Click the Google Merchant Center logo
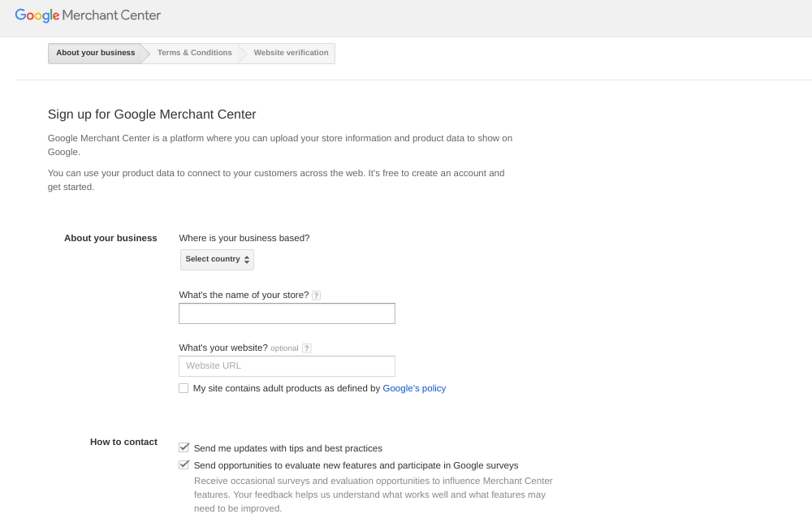The width and height of the screenshot is (812, 527). pyautogui.click(x=88, y=15)
